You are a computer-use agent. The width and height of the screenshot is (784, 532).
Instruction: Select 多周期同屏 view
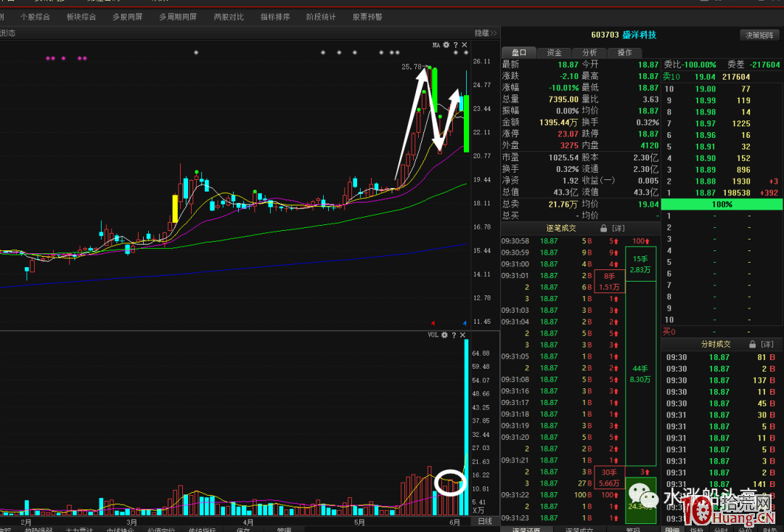point(178,17)
